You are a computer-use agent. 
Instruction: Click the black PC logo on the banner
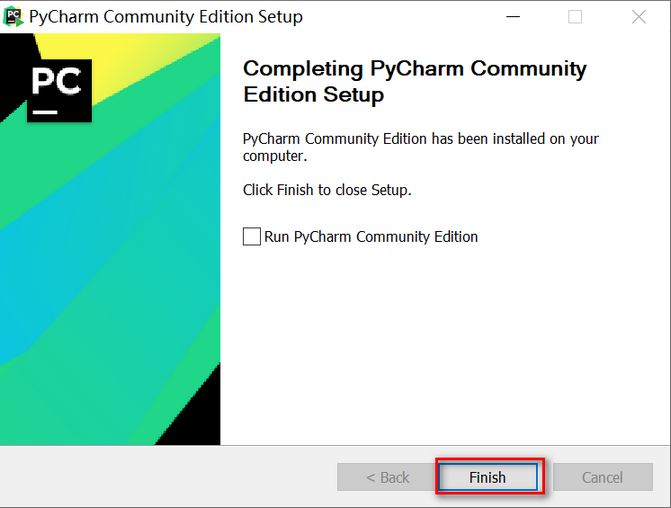(59, 91)
